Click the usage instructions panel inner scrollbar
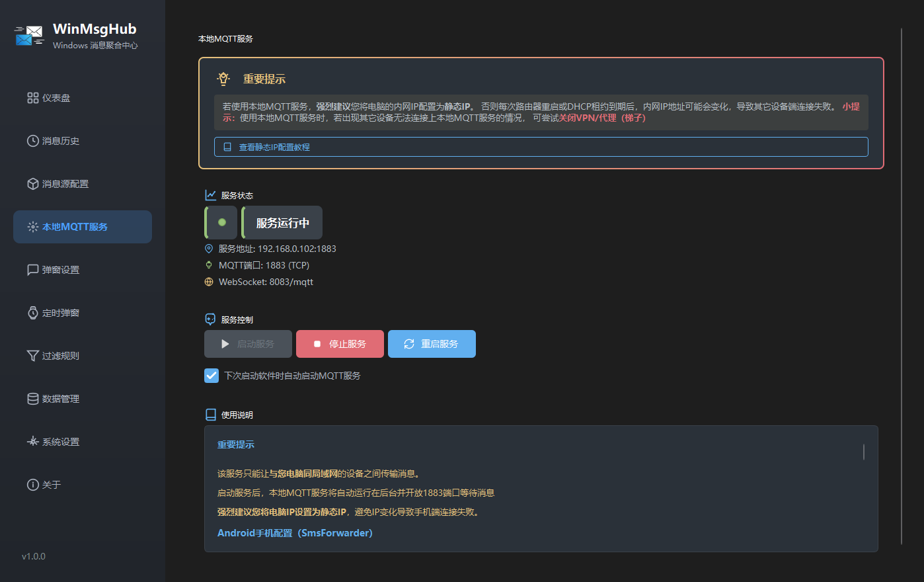The image size is (924, 582). click(863, 452)
